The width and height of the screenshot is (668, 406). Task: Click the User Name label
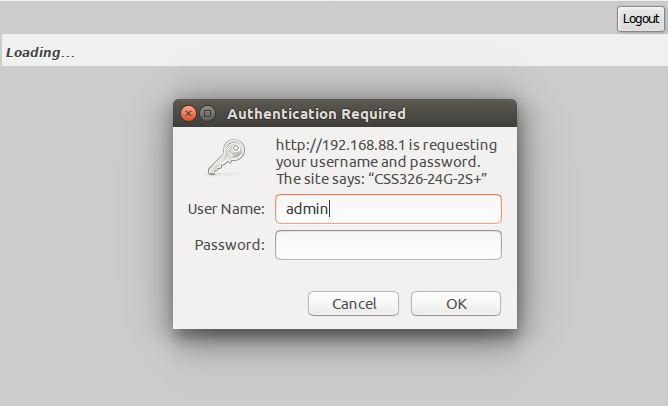pyautogui.click(x=226, y=209)
